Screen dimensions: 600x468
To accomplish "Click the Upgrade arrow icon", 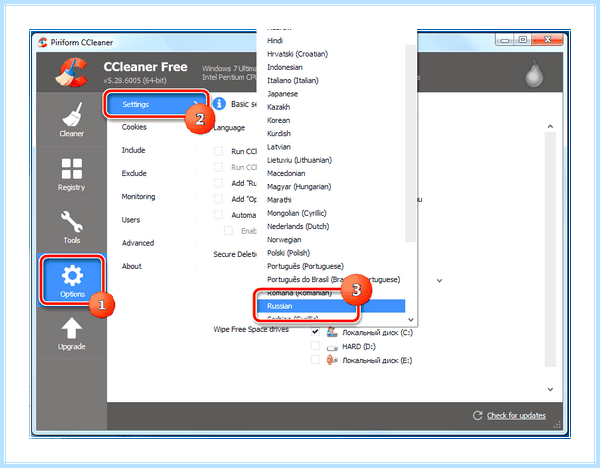I will (x=72, y=329).
